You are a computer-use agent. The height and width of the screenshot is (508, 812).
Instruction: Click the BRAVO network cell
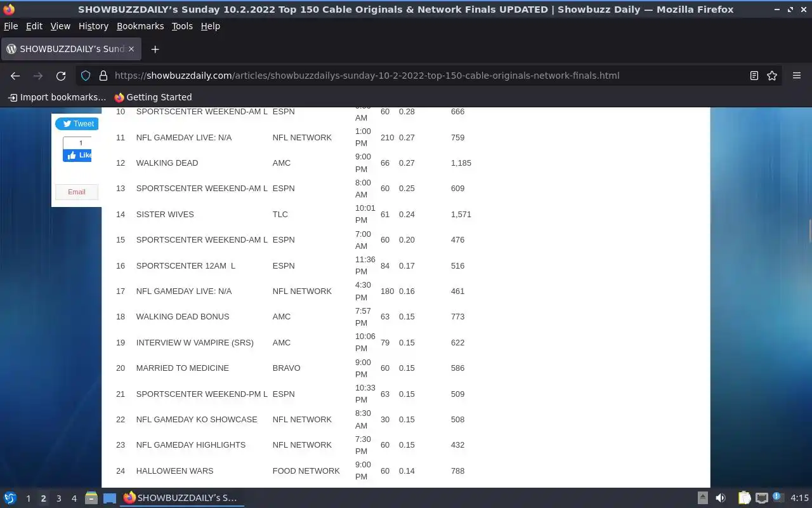click(x=287, y=368)
